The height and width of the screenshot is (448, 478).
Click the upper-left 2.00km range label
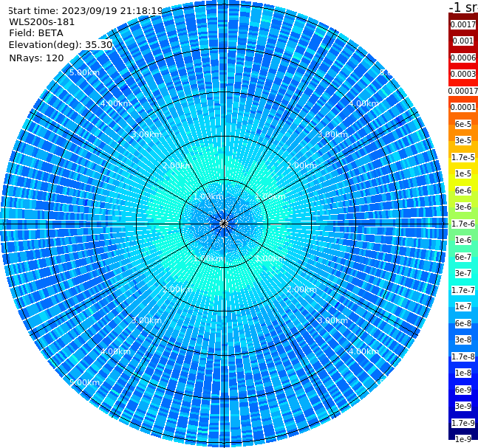(178, 165)
